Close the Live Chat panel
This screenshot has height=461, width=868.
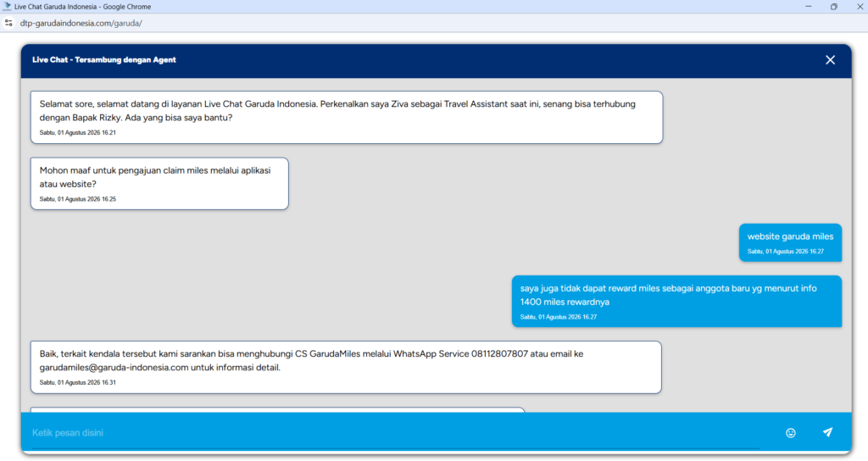(x=830, y=60)
